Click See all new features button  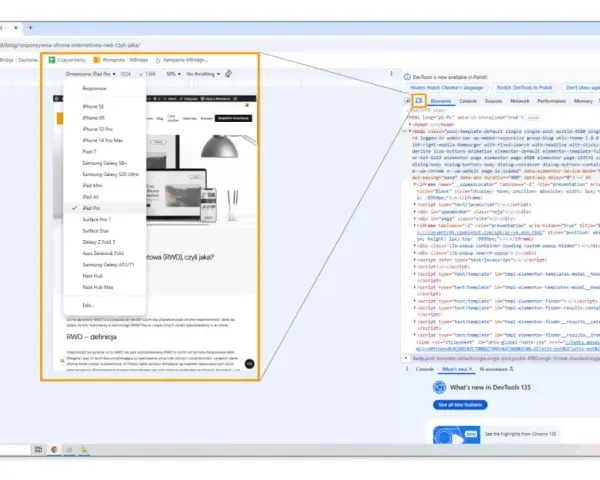[460, 405]
